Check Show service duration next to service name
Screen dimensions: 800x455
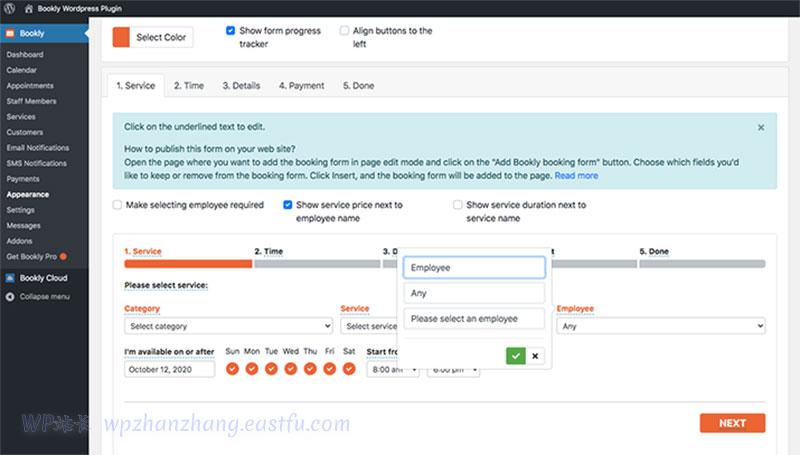tap(458, 205)
